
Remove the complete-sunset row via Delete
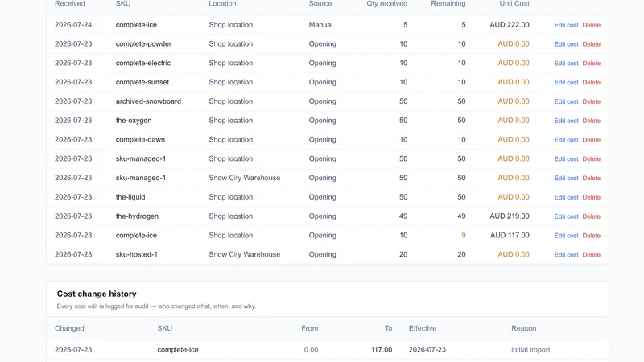(x=592, y=83)
